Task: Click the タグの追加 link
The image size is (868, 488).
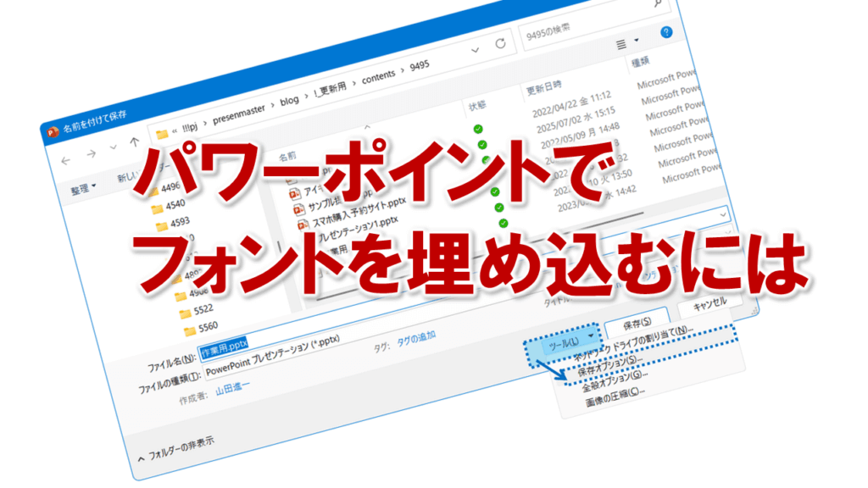Action: 416,337
